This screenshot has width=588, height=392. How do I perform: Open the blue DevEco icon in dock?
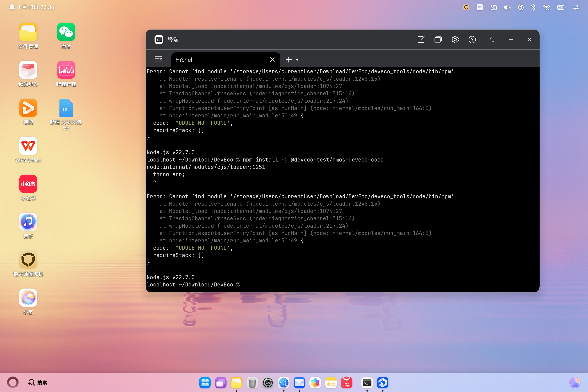(383, 383)
